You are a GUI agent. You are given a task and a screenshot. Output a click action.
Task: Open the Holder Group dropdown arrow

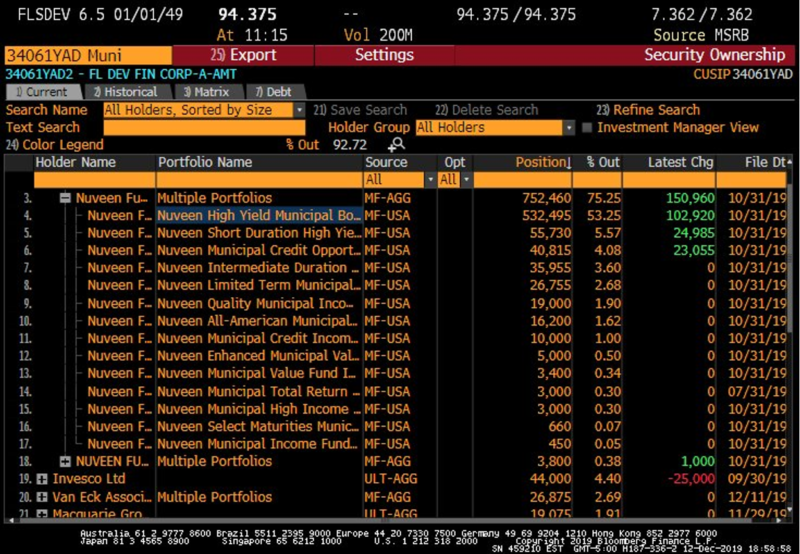569,128
